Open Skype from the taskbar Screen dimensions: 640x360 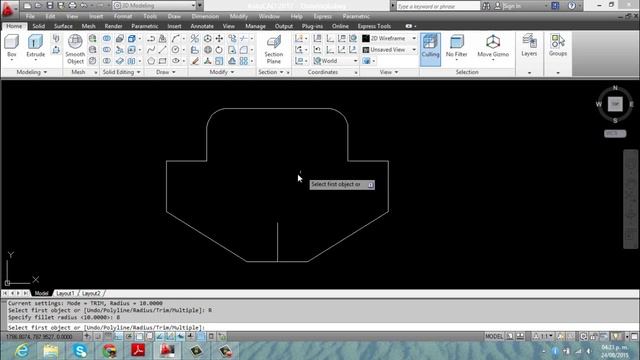pyautogui.click(x=80, y=351)
